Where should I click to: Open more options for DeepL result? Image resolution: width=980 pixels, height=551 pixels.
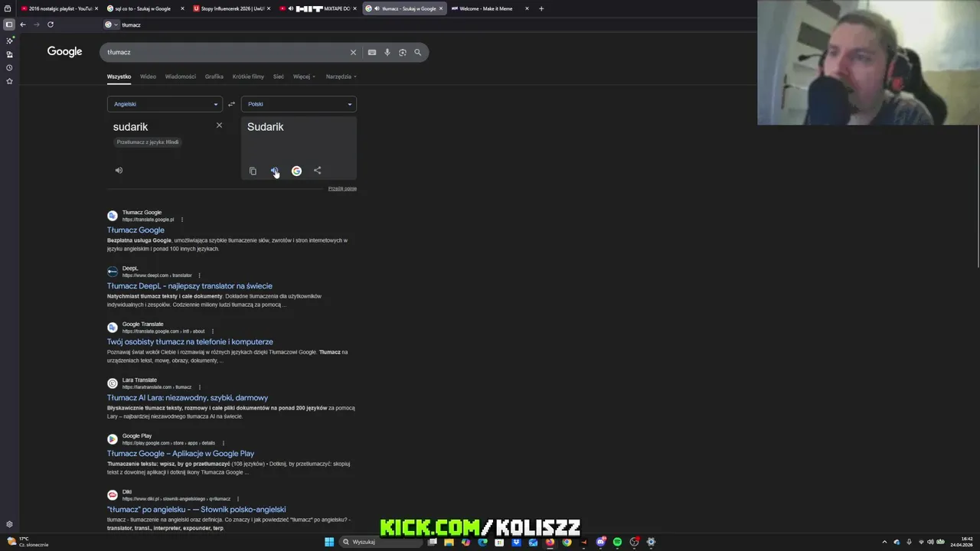click(x=199, y=275)
